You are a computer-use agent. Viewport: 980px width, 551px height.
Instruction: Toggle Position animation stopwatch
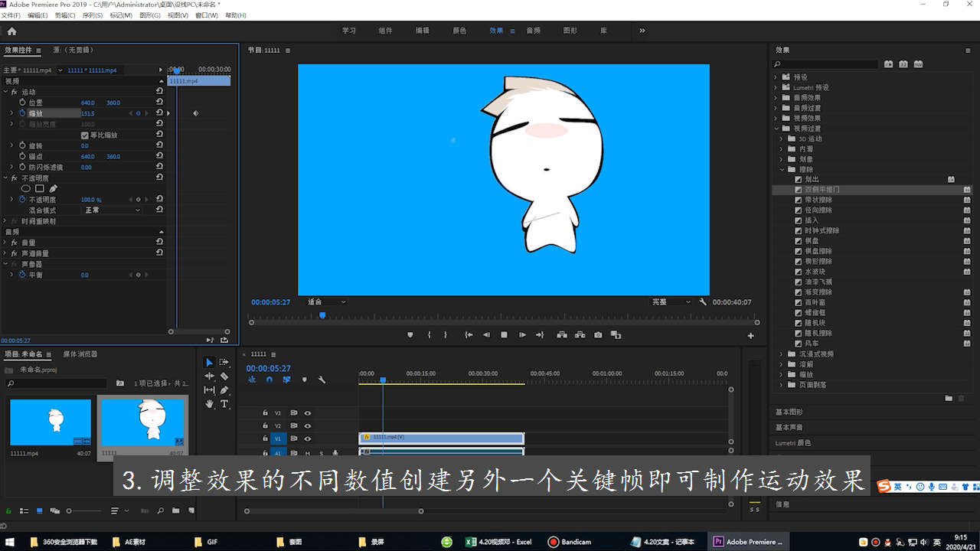click(22, 103)
